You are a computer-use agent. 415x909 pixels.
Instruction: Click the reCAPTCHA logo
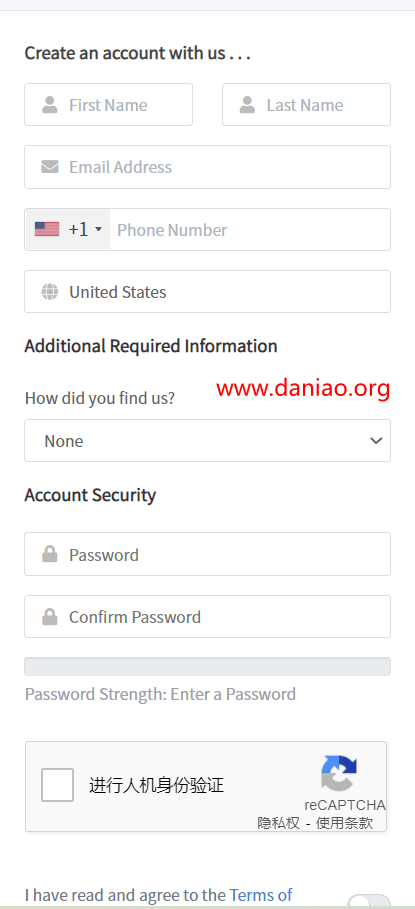pos(339,773)
